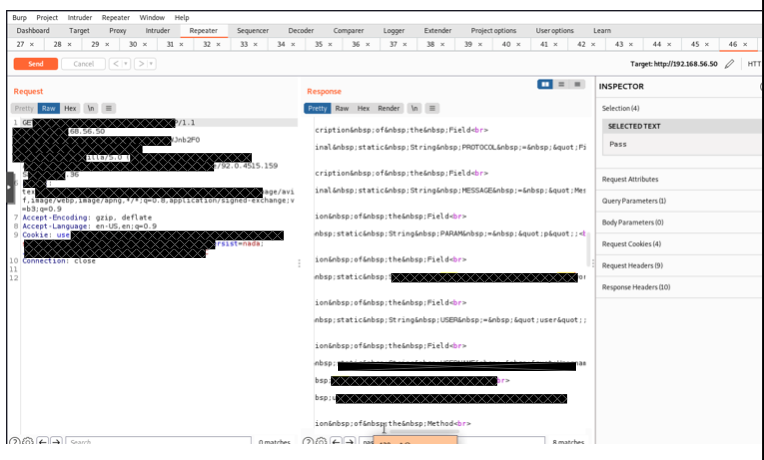
Task: Switch to combined tabbed layout view
Action: click(x=577, y=84)
